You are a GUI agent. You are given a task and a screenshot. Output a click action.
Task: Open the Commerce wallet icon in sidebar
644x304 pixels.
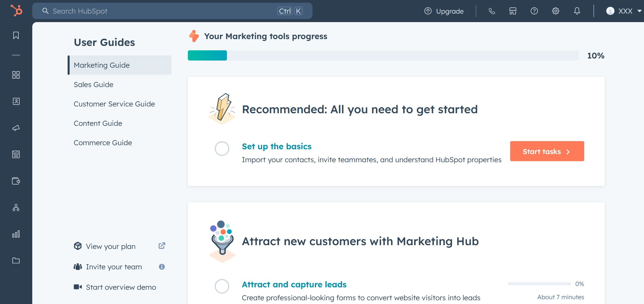[x=16, y=181]
